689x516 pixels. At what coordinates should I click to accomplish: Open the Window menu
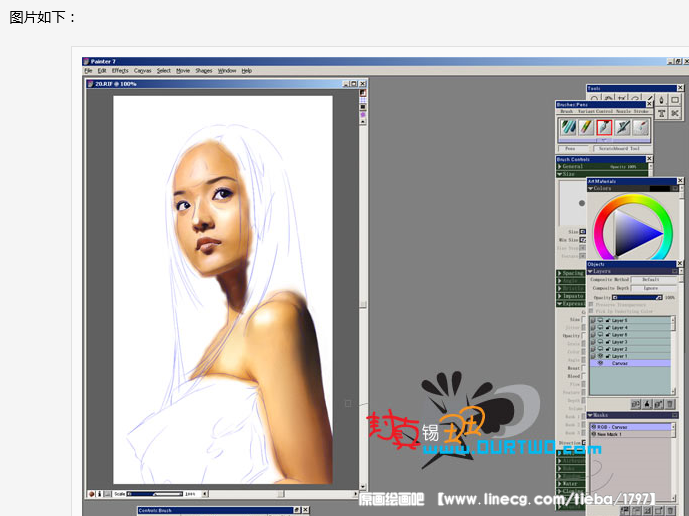227,71
